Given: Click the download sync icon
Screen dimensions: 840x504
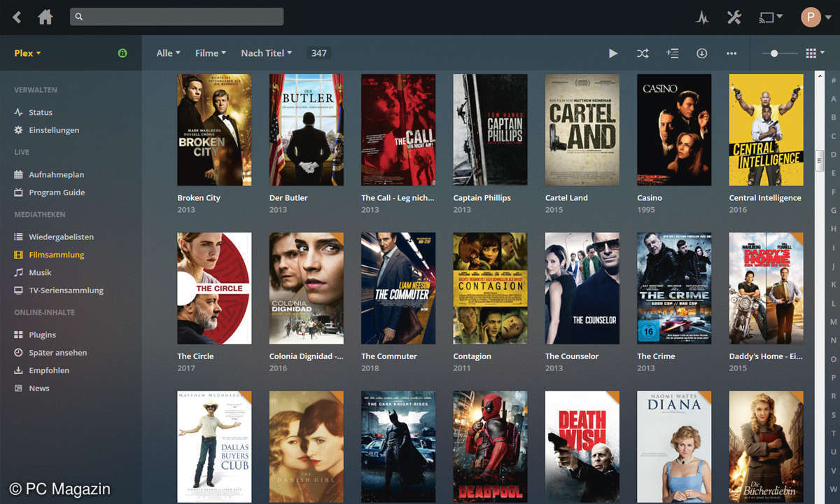Looking at the screenshot, I should [701, 53].
